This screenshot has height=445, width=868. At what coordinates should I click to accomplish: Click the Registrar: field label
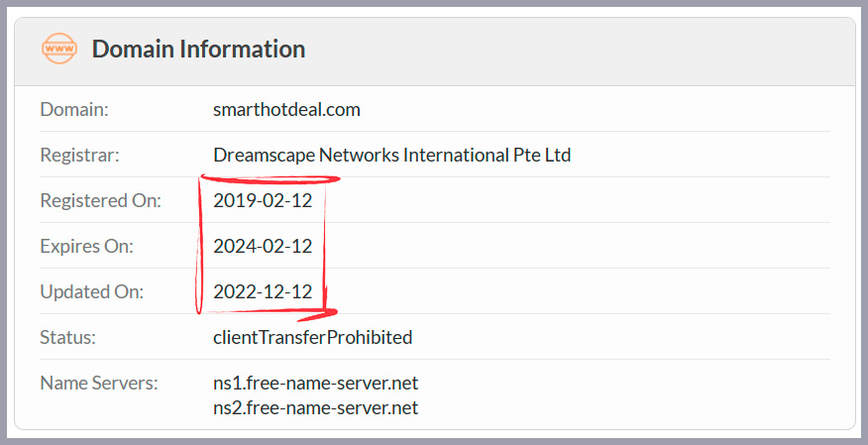[79, 155]
